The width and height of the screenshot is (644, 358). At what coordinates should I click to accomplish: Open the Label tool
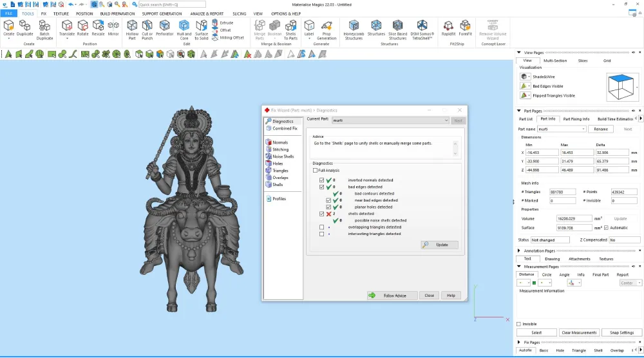click(309, 30)
